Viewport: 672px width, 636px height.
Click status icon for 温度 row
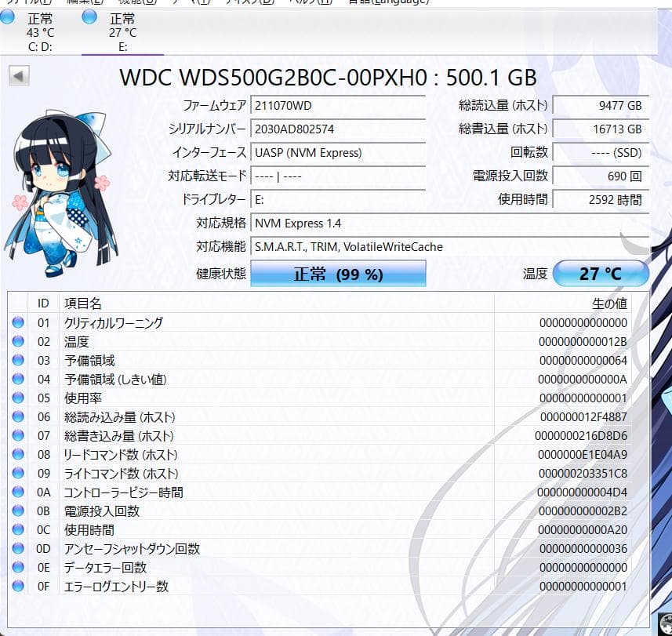click(18, 341)
